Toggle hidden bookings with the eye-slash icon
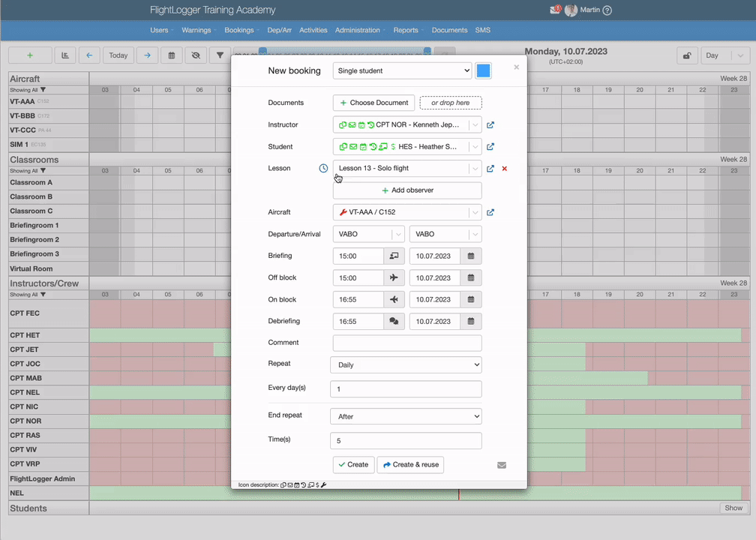This screenshot has width=756, height=540. [194, 55]
